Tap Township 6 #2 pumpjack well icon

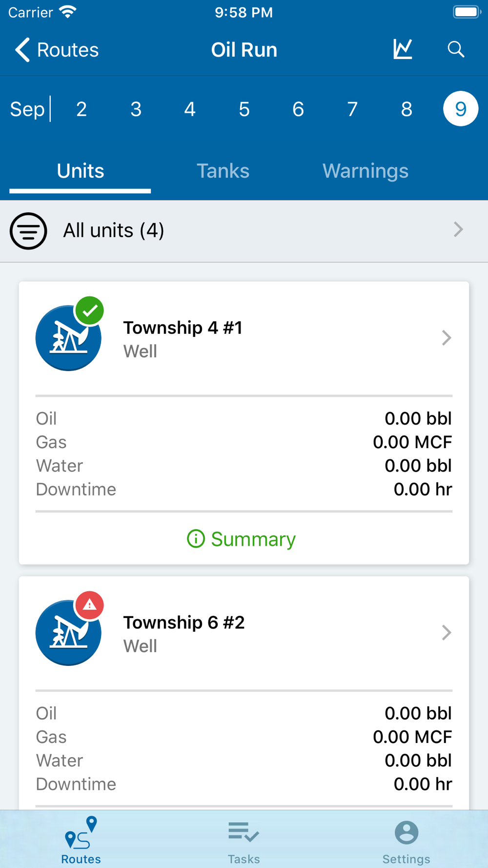tap(68, 633)
